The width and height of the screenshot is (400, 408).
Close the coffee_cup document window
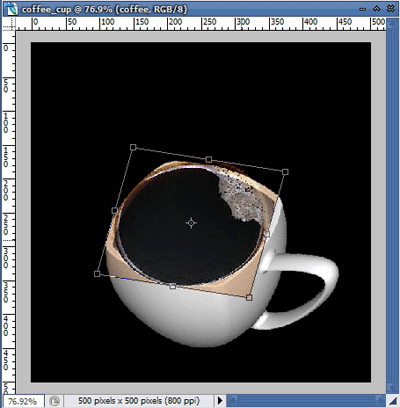tap(391, 9)
